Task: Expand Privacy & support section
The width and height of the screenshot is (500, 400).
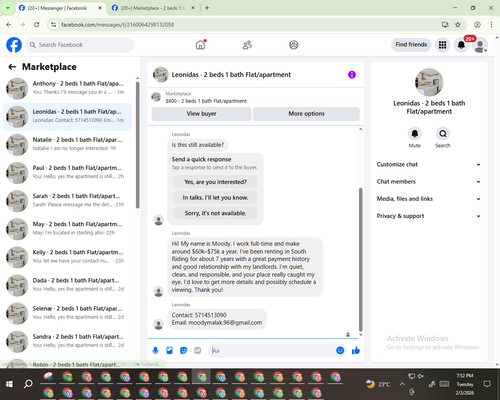Action: (429, 216)
